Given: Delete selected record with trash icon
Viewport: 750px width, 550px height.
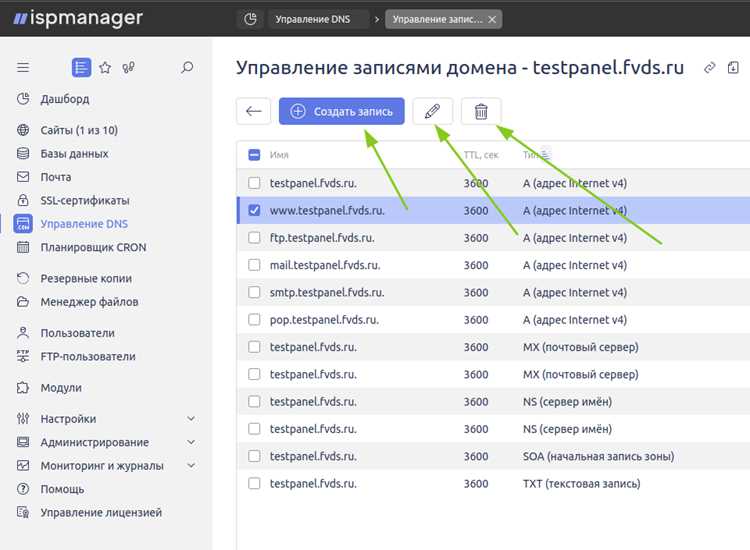Looking at the screenshot, I should pyautogui.click(x=481, y=111).
